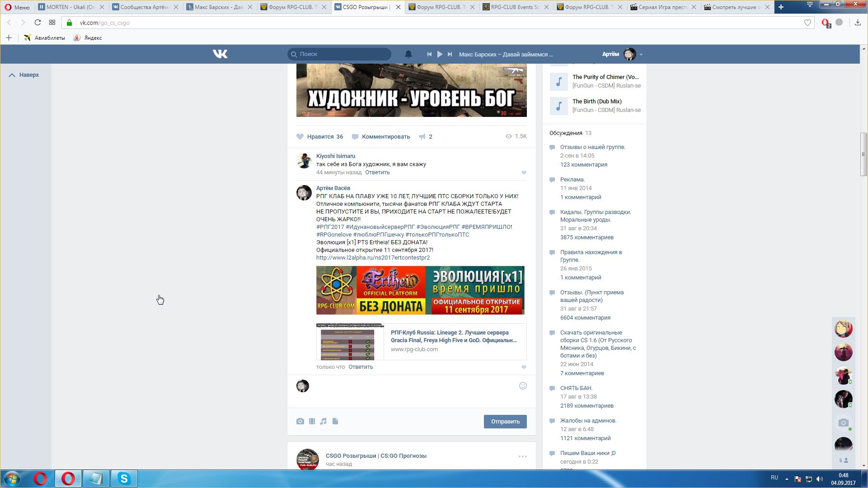The height and width of the screenshot is (488, 868).
Task: Open discussion СНЯТЬ БАН
Action: tap(576, 388)
